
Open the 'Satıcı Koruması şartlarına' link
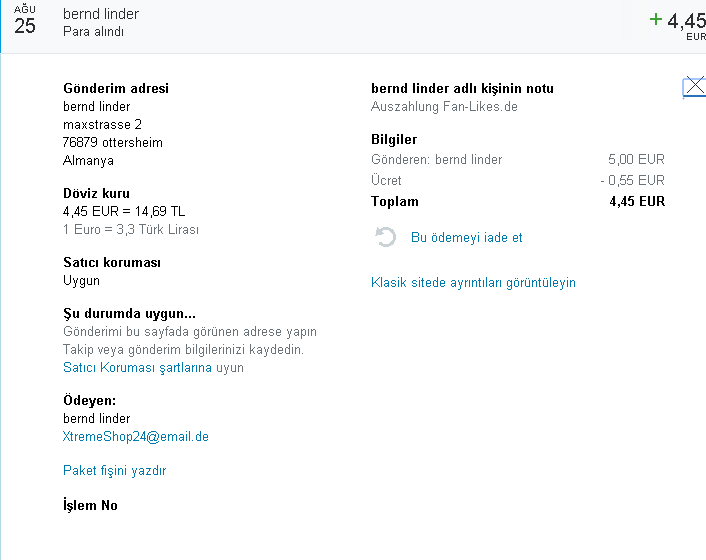pos(137,367)
